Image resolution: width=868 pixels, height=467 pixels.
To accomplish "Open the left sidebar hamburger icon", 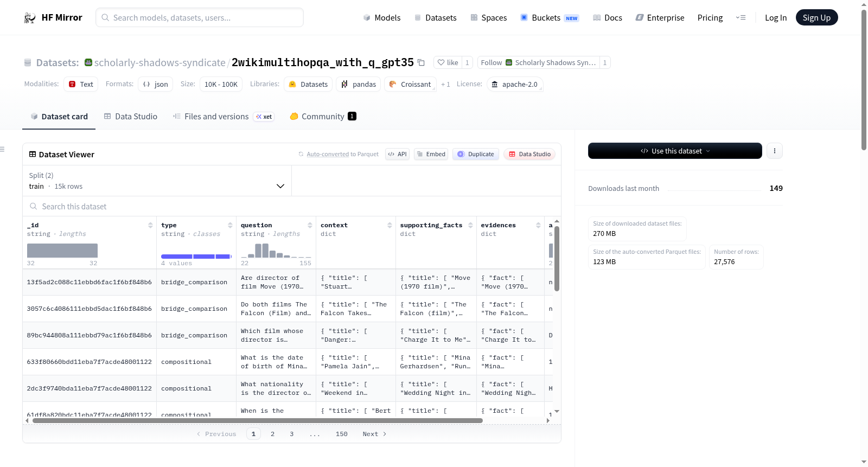I will (2, 149).
